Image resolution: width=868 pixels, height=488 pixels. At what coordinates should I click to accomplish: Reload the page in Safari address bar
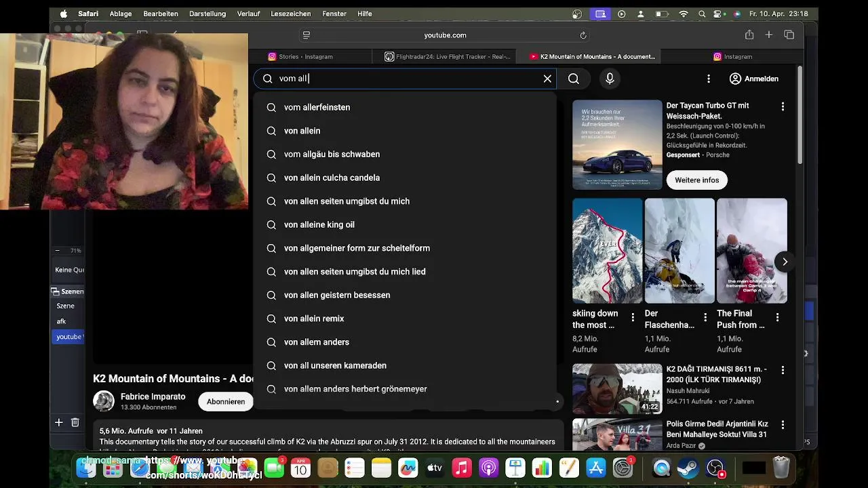583,35
